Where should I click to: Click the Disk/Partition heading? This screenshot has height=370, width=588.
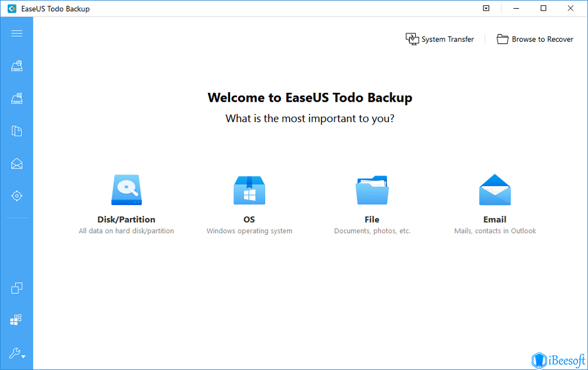(x=126, y=220)
